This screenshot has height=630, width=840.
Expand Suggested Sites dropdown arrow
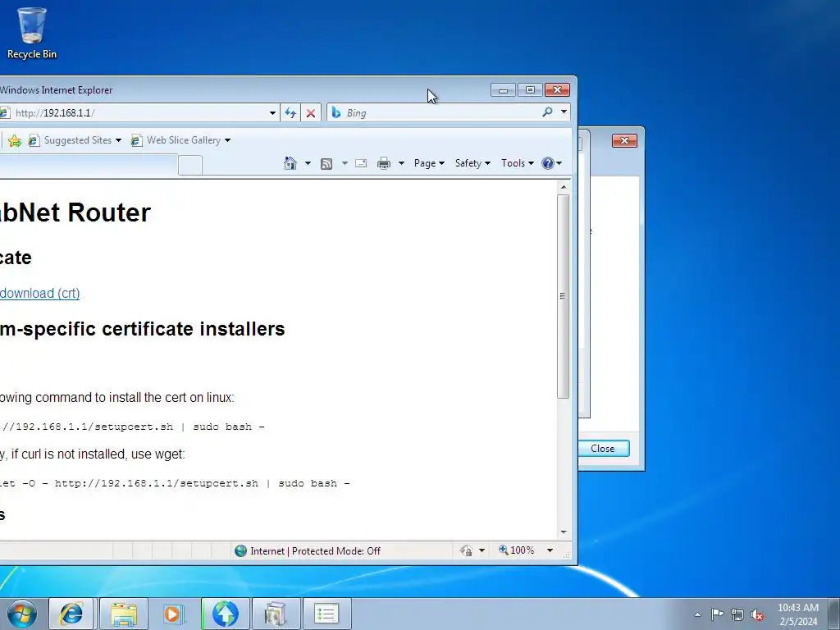tap(118, 140)
